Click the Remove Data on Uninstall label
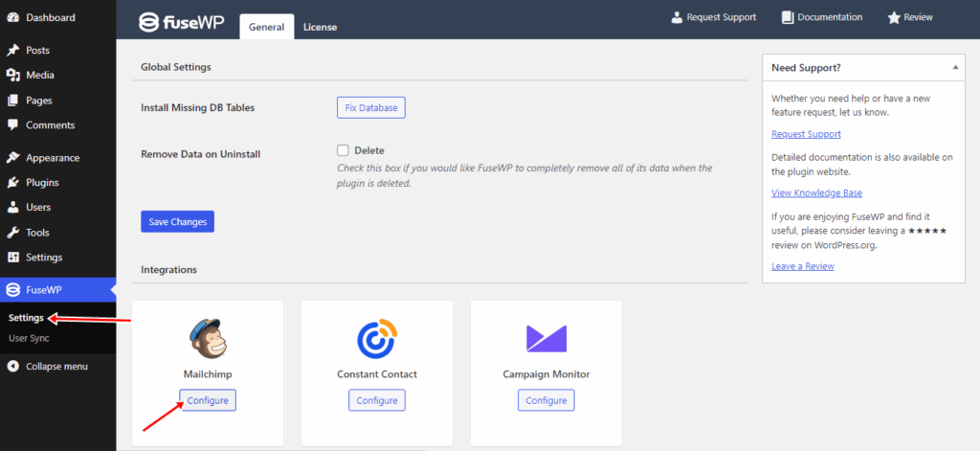The width and height of the screenshot is (980, 451). point(201,154)
